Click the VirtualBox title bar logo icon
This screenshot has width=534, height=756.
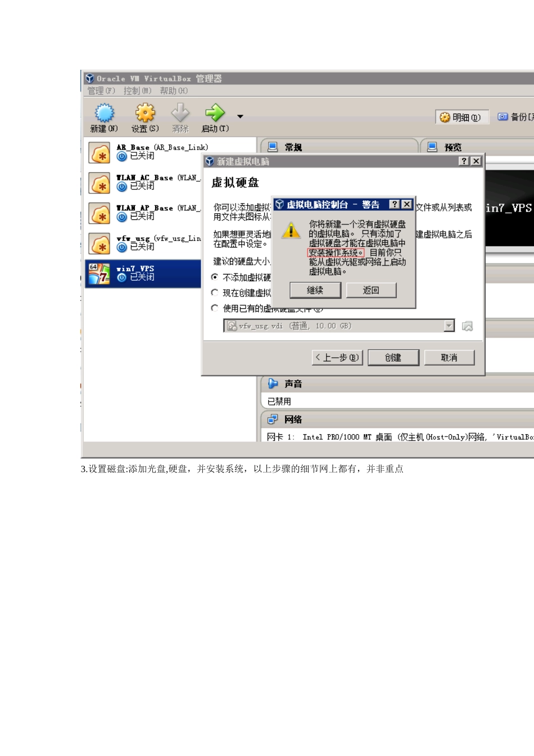tap(90, 78)
